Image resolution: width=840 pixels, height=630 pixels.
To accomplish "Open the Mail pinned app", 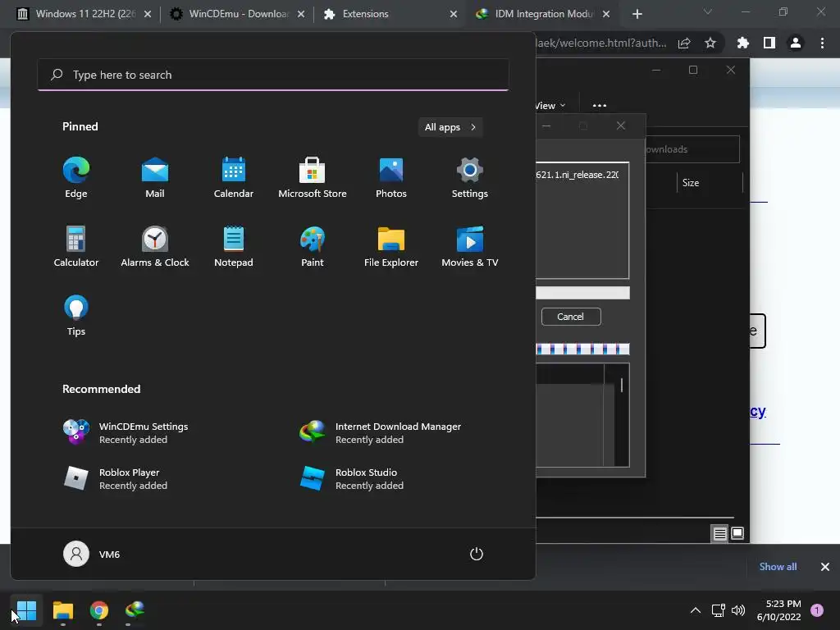I will tap(155, 178).
